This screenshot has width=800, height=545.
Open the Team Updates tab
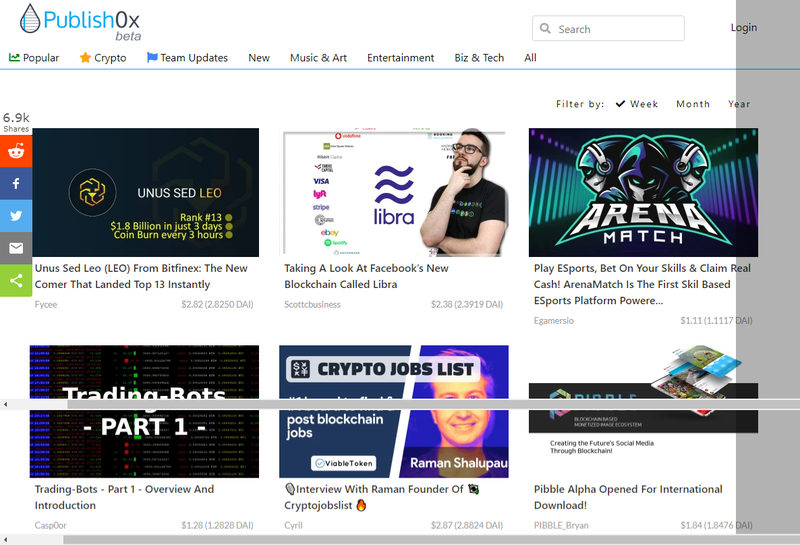(187, 58)
